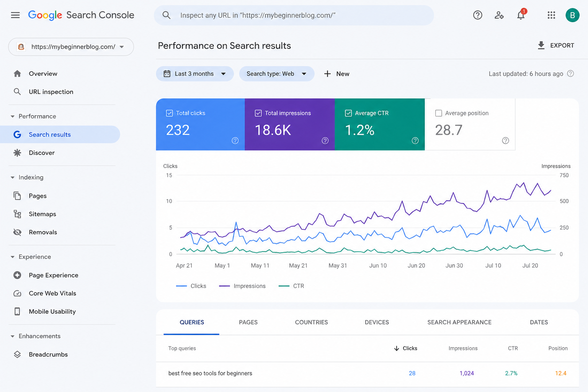Click the Sitemaps tree icon
The height and width of the screenshot is (392, 588).
[x=17, y=214]
